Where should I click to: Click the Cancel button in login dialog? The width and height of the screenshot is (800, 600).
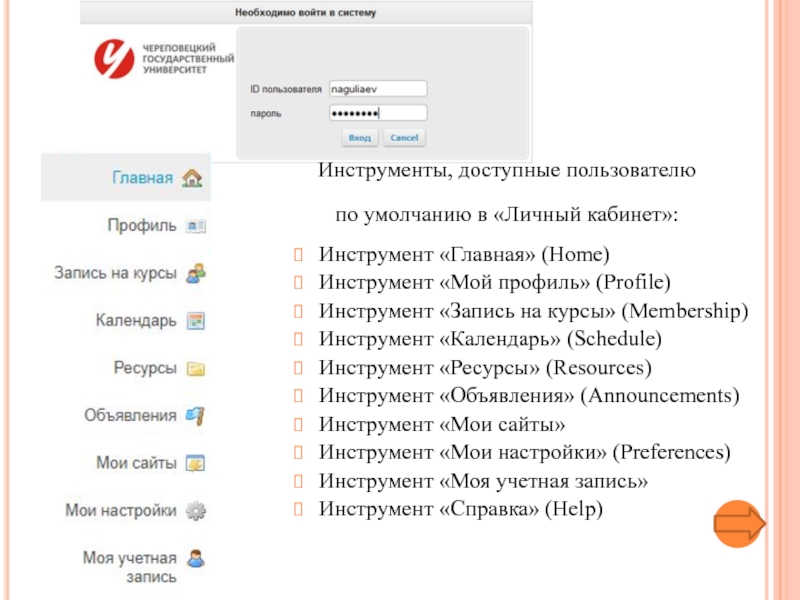[x=404, y=138]
